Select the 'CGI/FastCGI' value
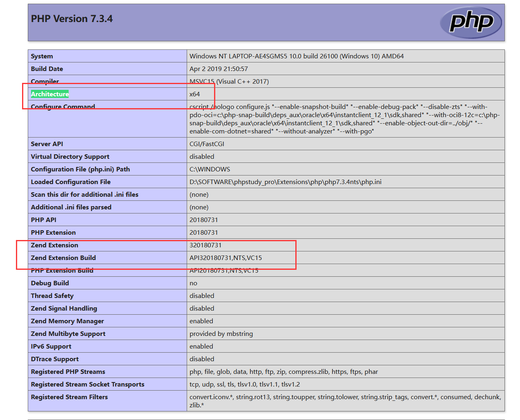 (207, 144)
